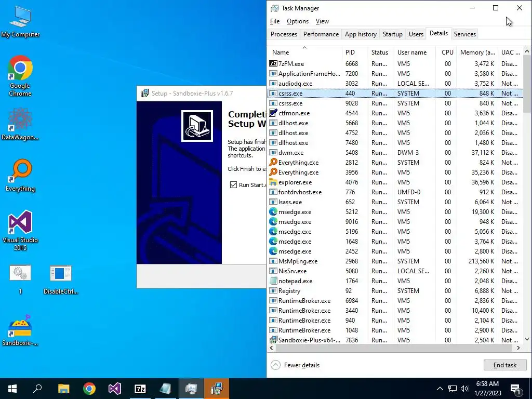Open the taskbar clock and date
The image size is (532, 399).
tap(487, 389)
